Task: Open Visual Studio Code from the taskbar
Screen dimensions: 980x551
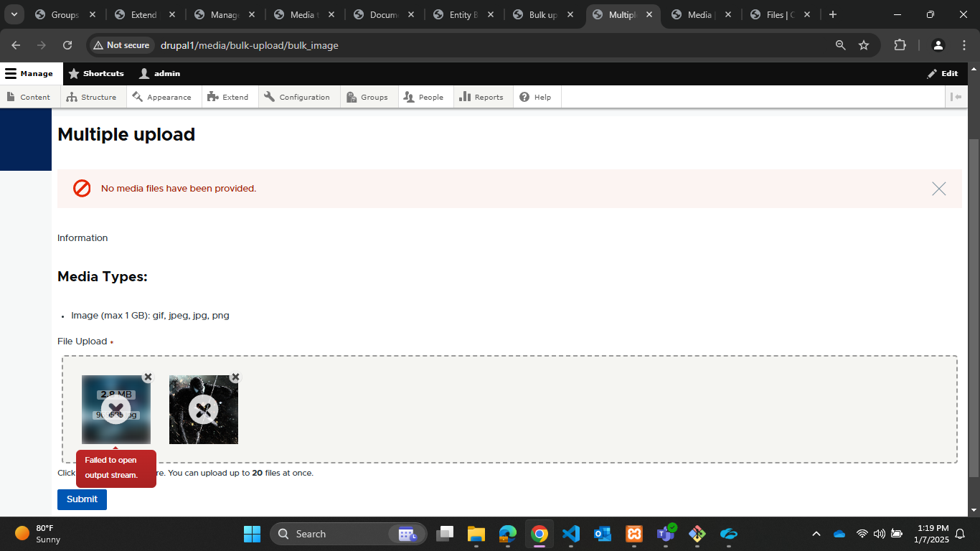Action: (x=571, y=534)
